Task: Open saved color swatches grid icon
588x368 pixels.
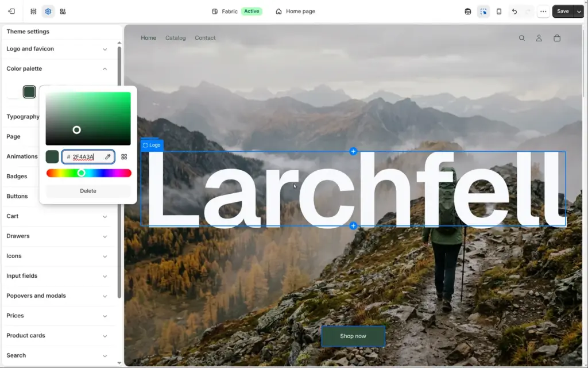Action: pyautogui.click(x=124, y=156)
